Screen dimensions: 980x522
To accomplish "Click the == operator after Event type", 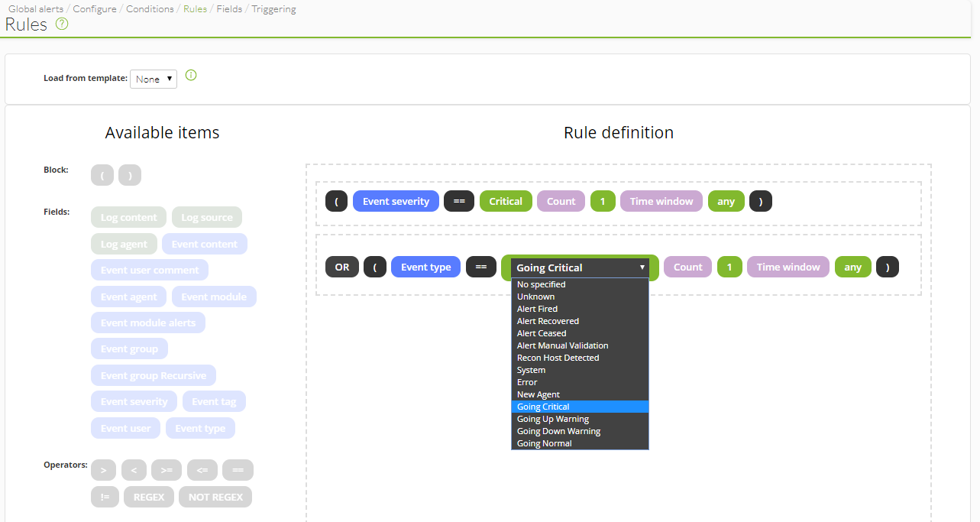I will tap(480, 267).
